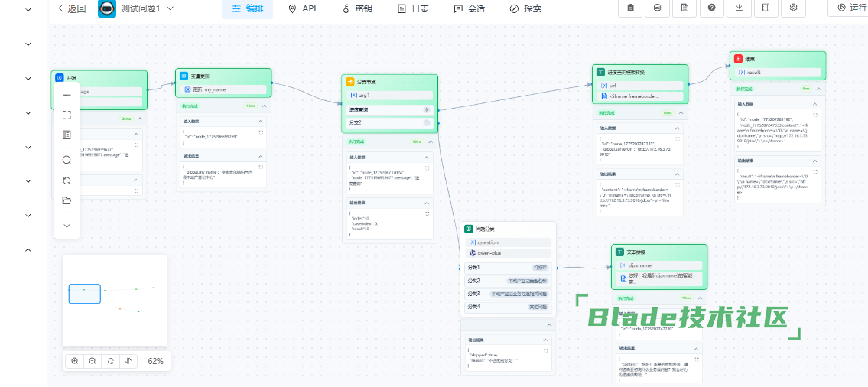
Task: Click the database icon in the top bar
Action: [x=658, y=8]
